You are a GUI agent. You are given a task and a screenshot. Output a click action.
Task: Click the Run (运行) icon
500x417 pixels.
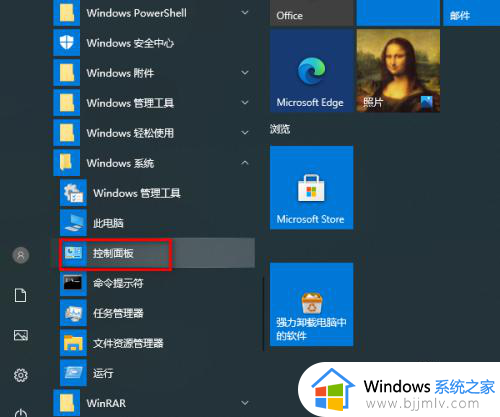point(73,373)
